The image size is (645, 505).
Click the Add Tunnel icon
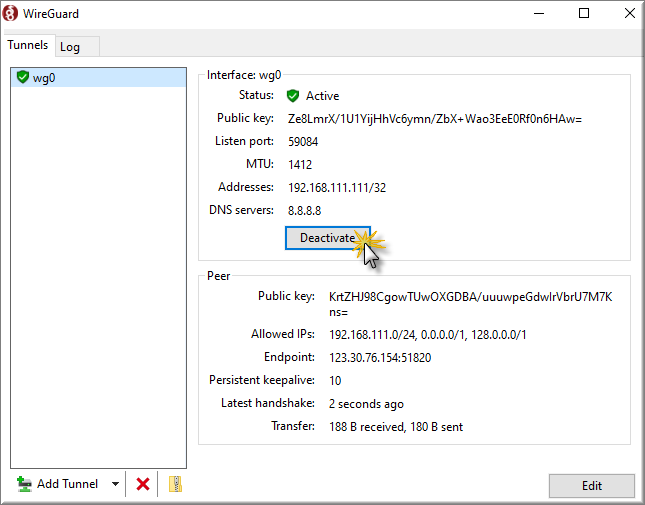pos(24,484)
